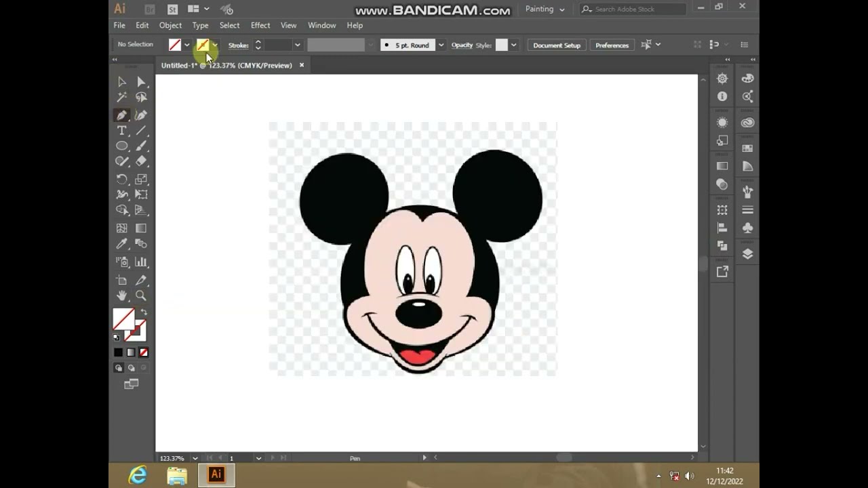Open the Painting workspace switcher

(545, 9)
